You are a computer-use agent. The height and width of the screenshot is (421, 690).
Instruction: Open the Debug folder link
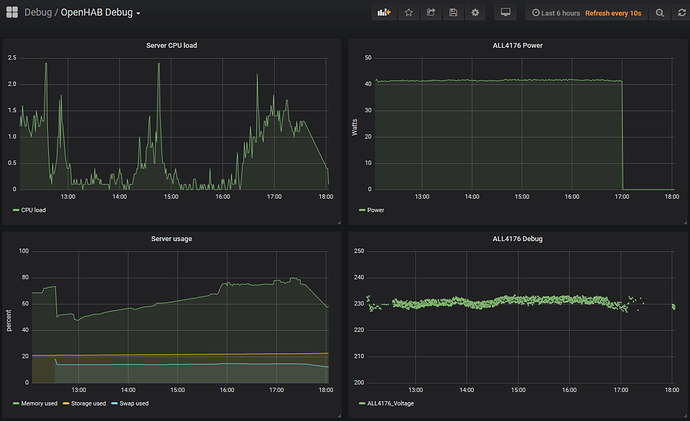point(38,13)
